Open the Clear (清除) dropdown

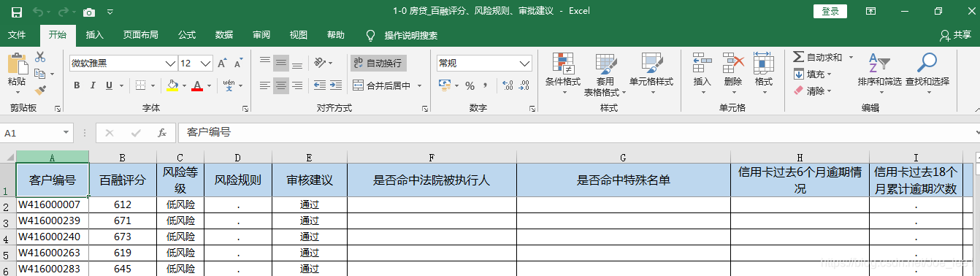pos(814,91)
